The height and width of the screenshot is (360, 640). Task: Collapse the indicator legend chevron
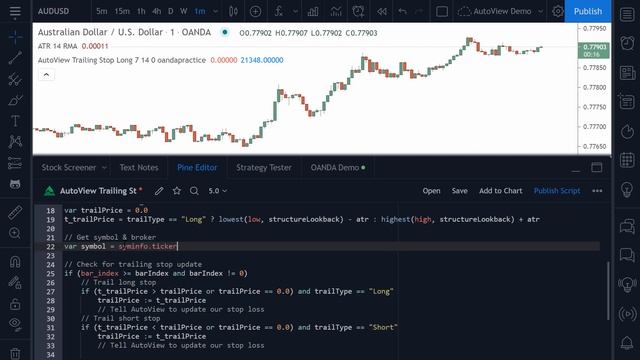point(46,75)
